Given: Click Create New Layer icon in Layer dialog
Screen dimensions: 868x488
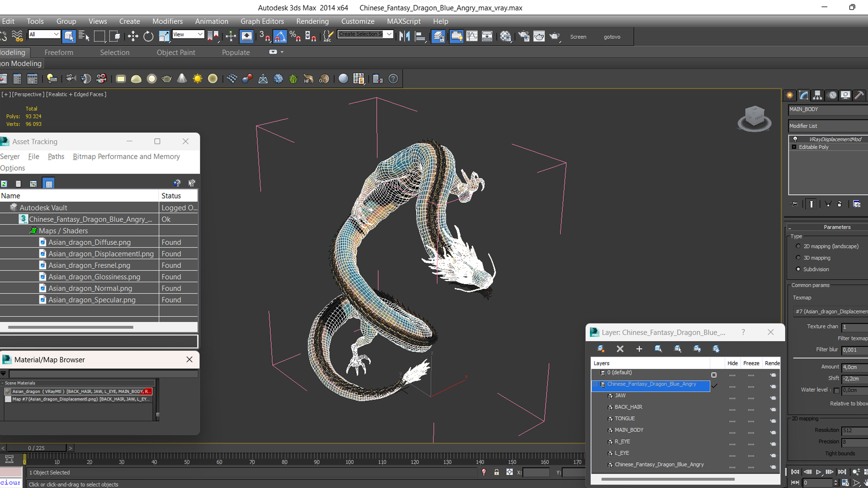Looking at the screenshot, I should (600, 349).
